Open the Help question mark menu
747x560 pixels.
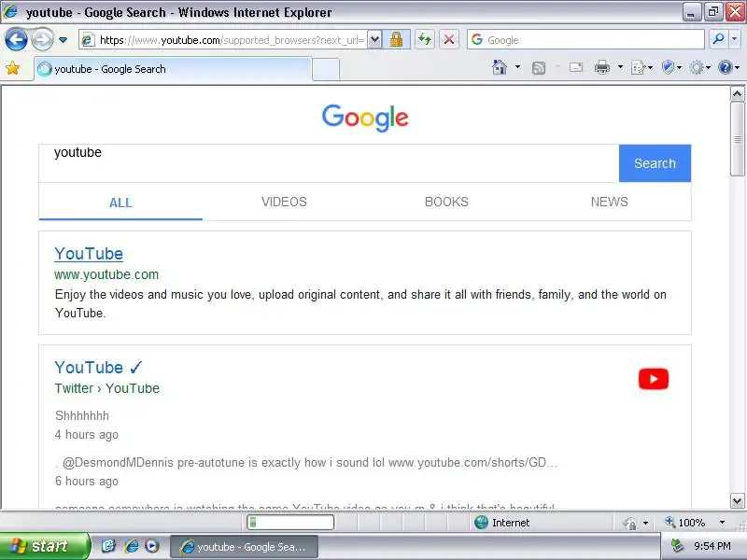point(726,68)
